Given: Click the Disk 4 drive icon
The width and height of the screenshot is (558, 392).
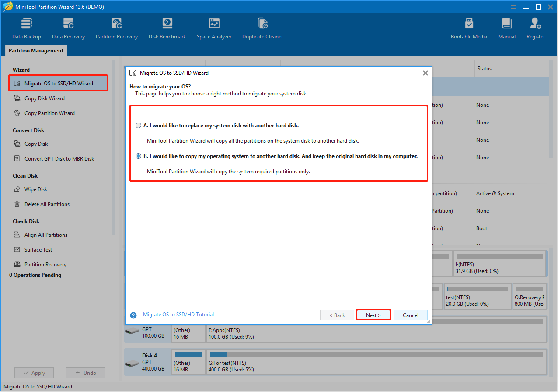Looking at the screenshot, I should [x=132, y=364].
